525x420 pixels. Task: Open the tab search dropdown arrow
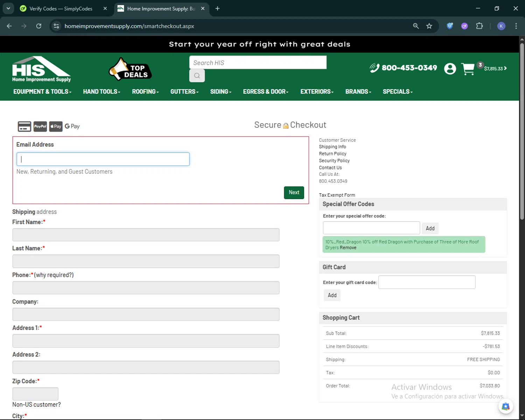click(x=8, y=8)
